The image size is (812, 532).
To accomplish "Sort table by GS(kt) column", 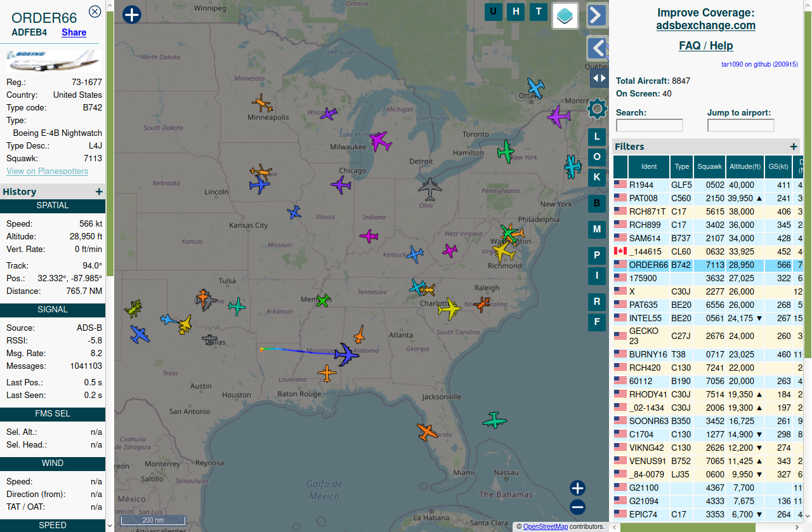I will click(x=778, y=167).
